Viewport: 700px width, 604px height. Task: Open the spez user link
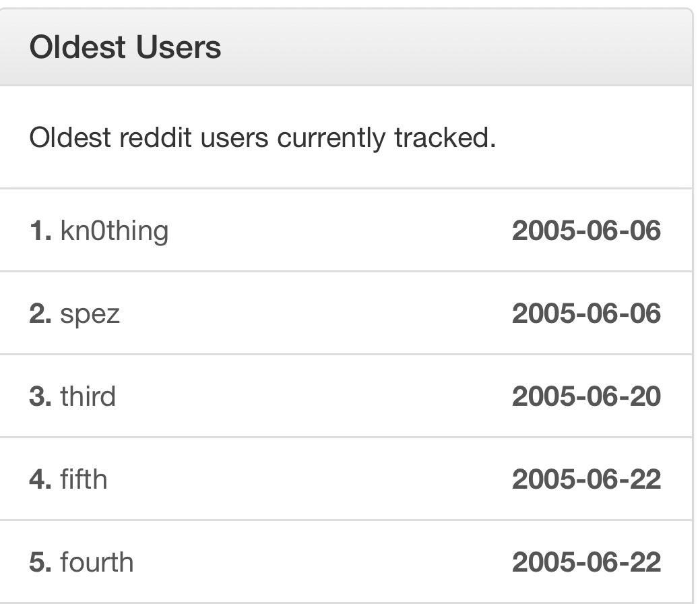[x=90, y=315]
